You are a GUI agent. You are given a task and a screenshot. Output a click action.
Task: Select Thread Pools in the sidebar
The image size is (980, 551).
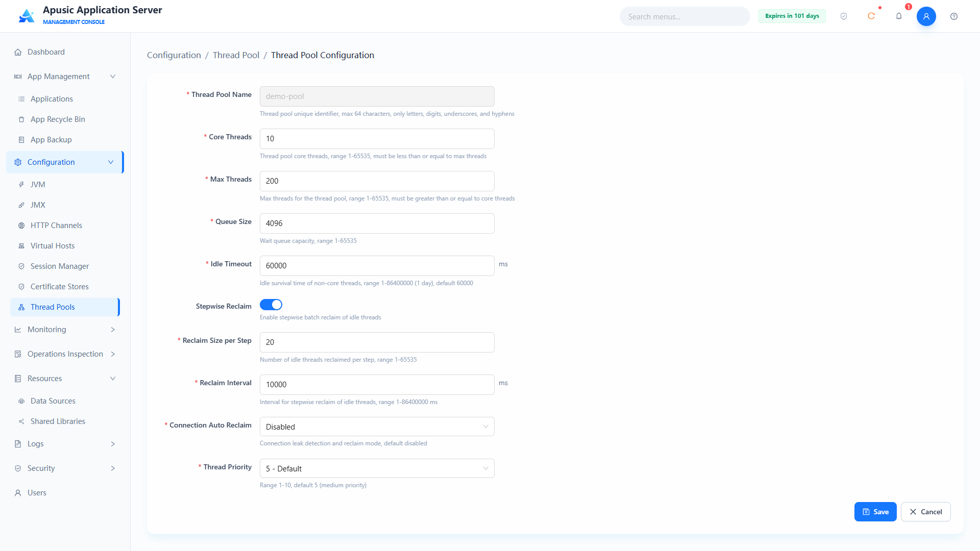65,307
